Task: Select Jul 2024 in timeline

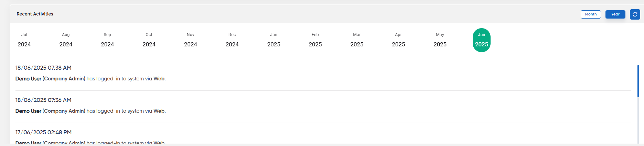Action: click(24, 40)
